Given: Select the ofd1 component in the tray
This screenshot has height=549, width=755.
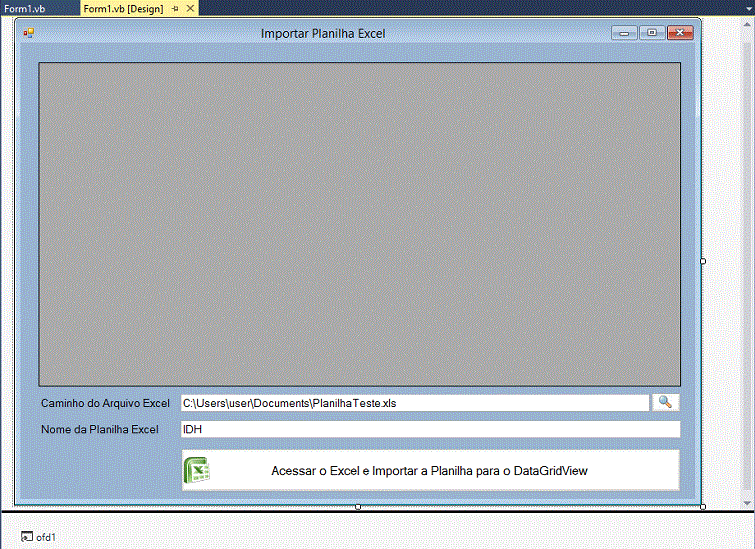Looking at the screenshot, I should [39, 537].
